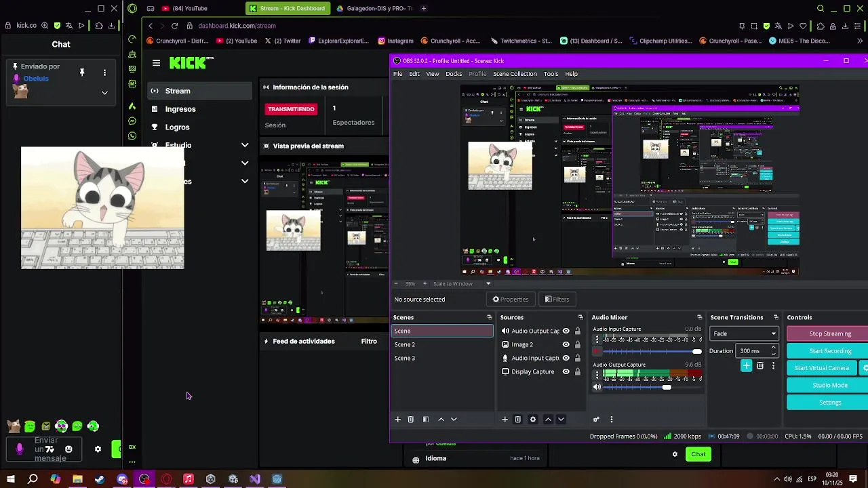Click the remove scene trash icon

coord(410,420)
